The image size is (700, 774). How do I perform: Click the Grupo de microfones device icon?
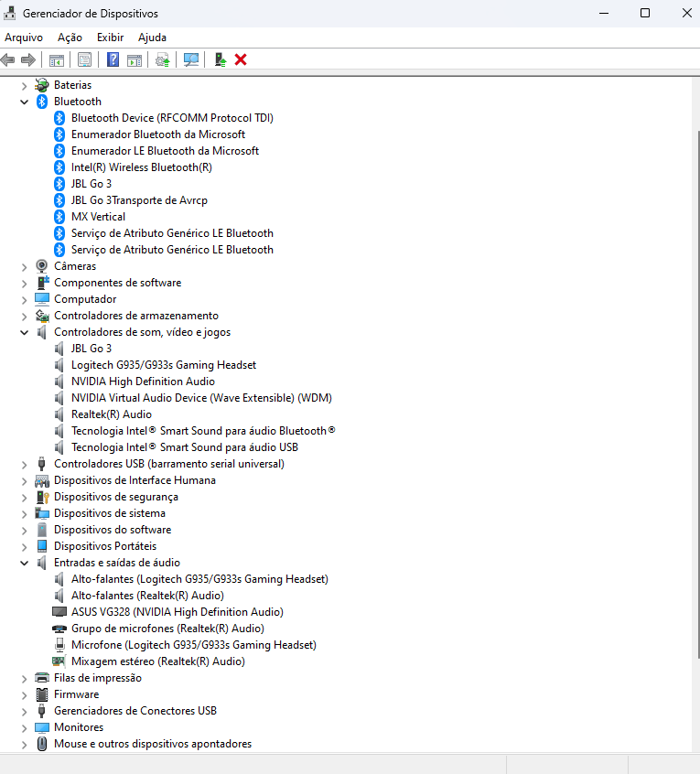pyautogui.click(x=59, y=629)
